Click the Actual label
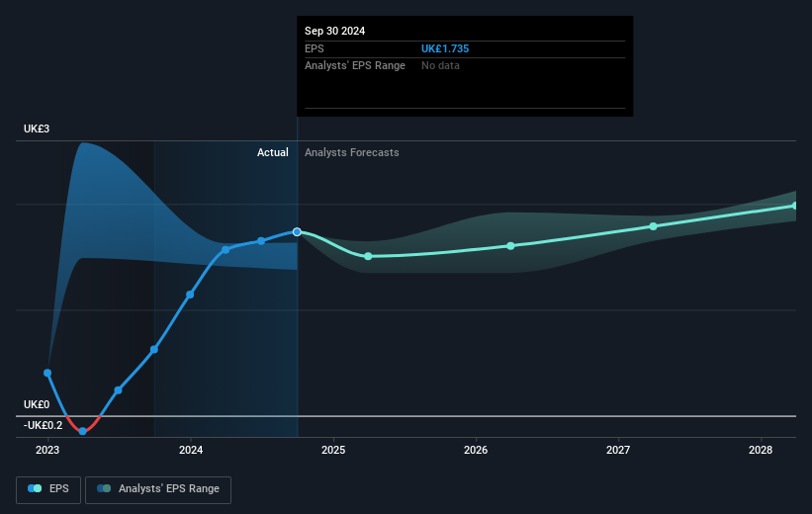This screenshot has height=514, width=812. pyautogui.click(x=272, y=152)
